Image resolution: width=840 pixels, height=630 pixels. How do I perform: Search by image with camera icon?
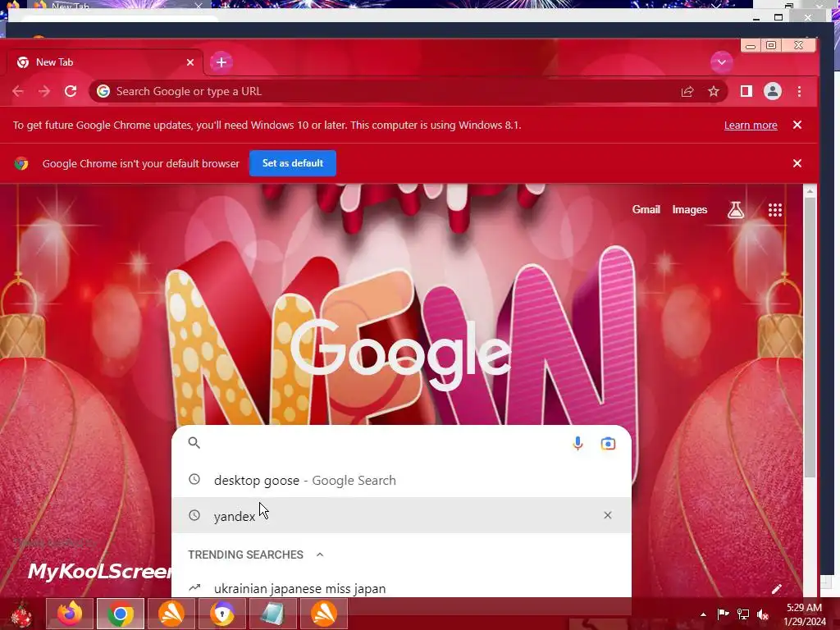pyautogui.click(x=608, y=444)
